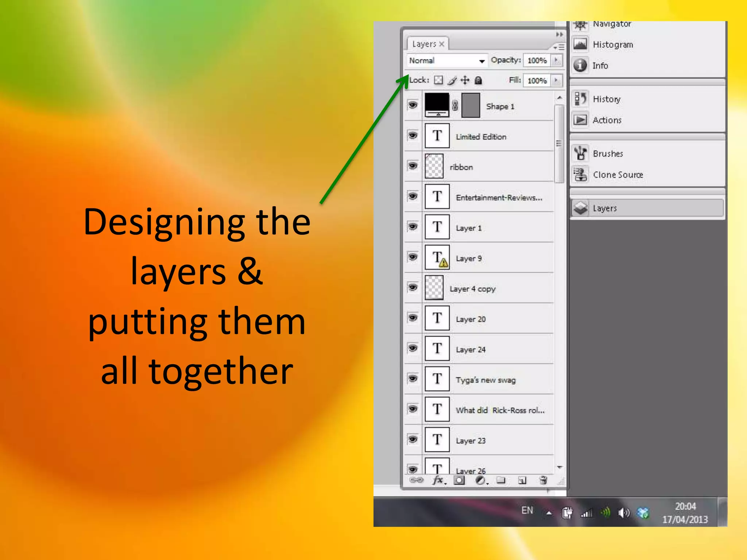Add a layer mask
Image resolution: width=747 pixels, height=560 pixels.
tap(459, 480)
